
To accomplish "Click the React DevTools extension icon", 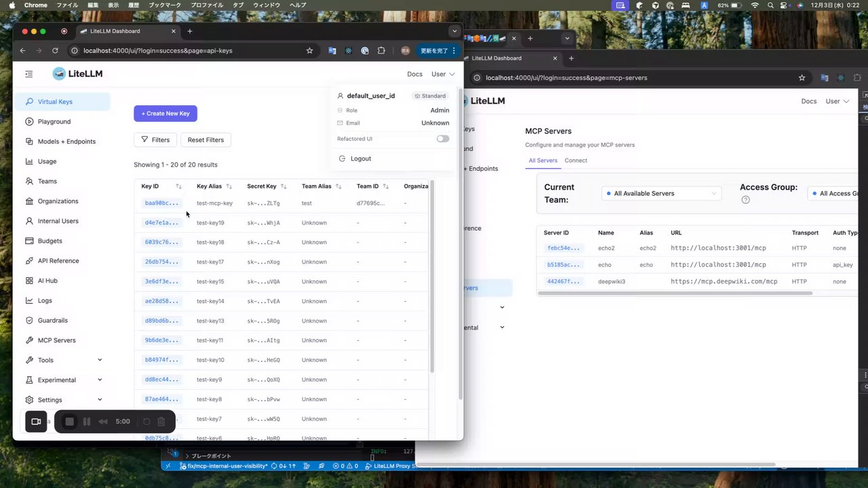I will coord(349,50).
